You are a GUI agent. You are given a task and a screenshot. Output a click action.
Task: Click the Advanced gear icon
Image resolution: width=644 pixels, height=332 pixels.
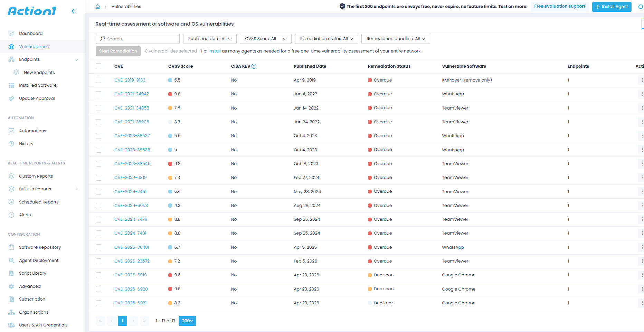[x=11, y=286]
